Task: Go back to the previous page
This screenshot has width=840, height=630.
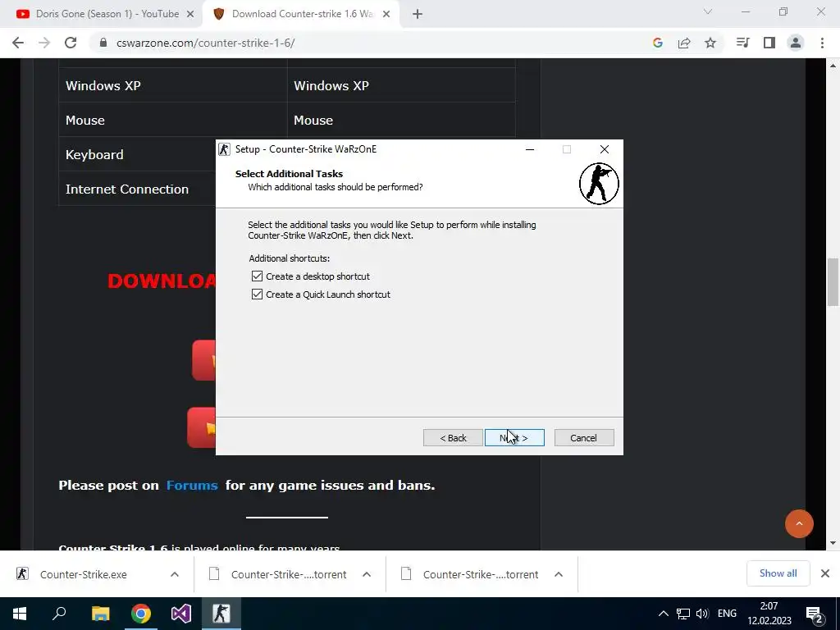Action: [18, 43]
